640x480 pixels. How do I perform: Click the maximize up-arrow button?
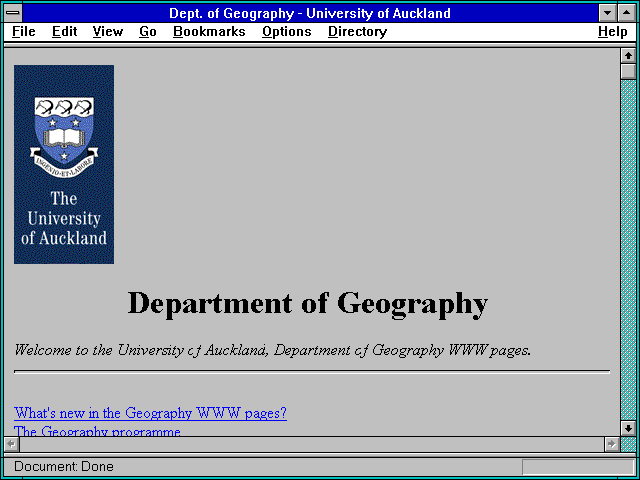pos(627,13)
